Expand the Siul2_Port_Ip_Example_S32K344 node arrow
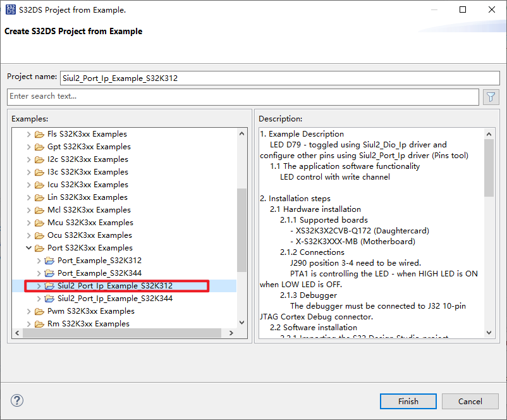This screenshot has height=420, width=507. [39, 299]
